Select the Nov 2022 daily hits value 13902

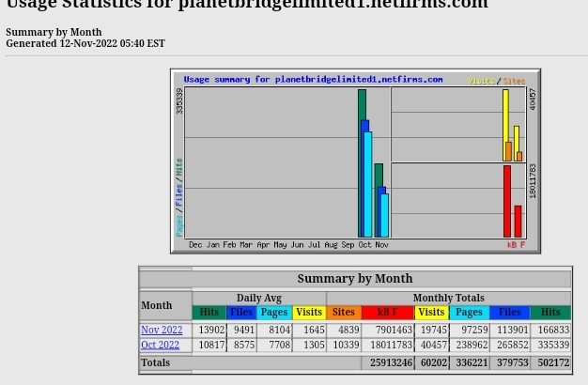[x=209, y=330]
